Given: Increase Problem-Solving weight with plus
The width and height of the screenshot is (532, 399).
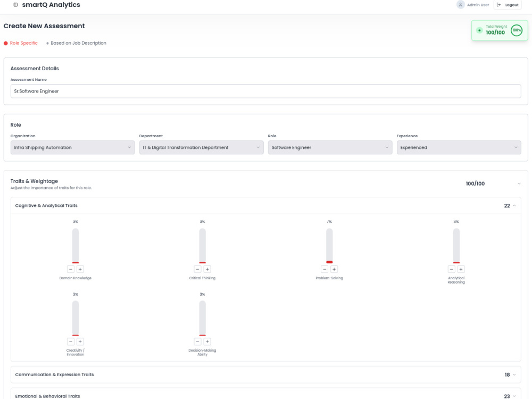Looking at the screenshot, I should (x=334, y=269).
